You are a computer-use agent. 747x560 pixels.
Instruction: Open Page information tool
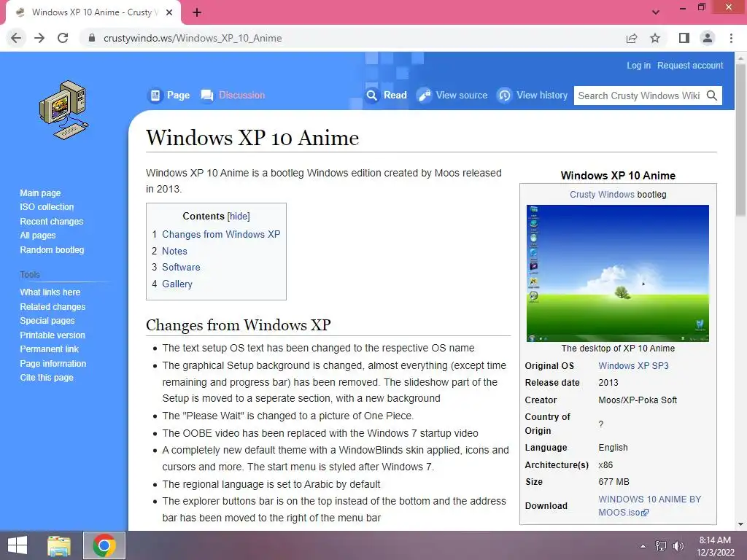coord(53,363)
